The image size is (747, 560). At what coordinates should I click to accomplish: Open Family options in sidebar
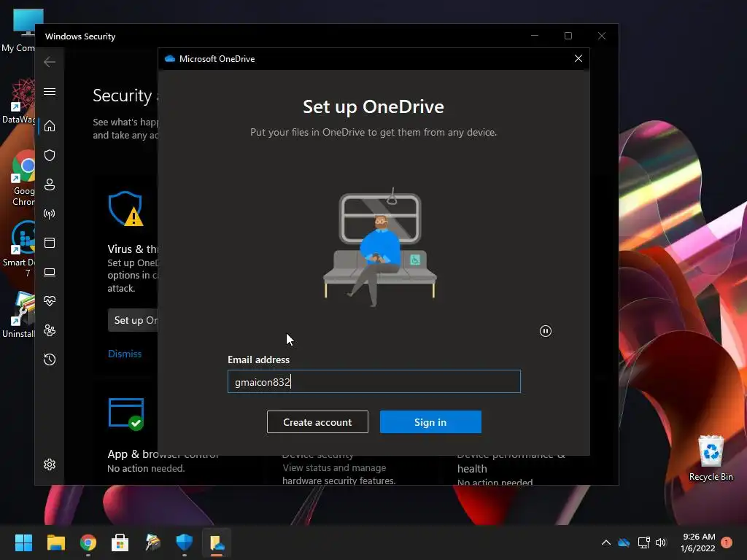(x=50, y=330)
